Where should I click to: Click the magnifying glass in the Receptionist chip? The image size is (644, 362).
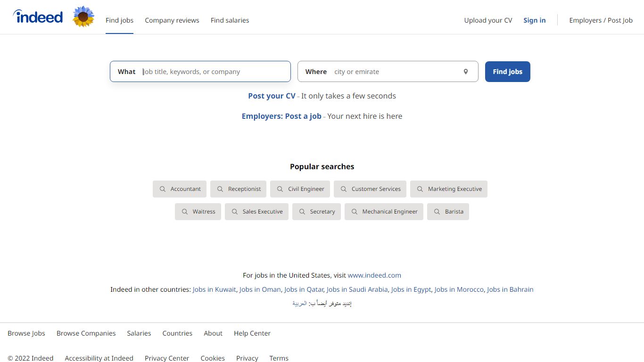220,189
